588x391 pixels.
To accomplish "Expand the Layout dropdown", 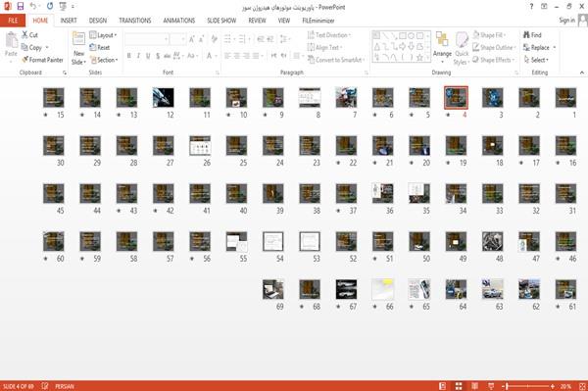I will (103, 35).
